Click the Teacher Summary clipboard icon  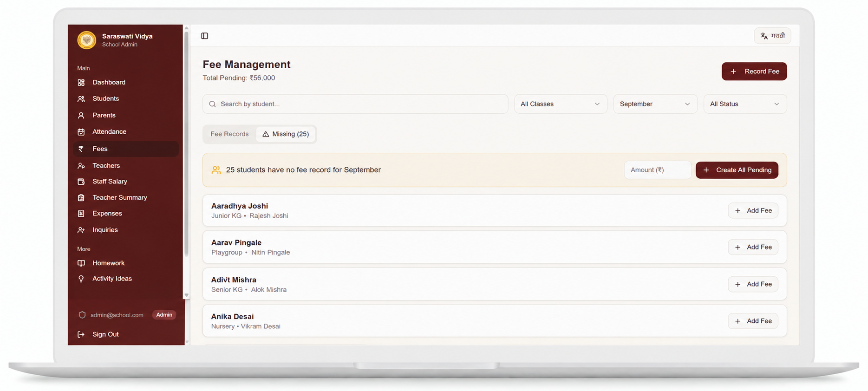point(81,197)
